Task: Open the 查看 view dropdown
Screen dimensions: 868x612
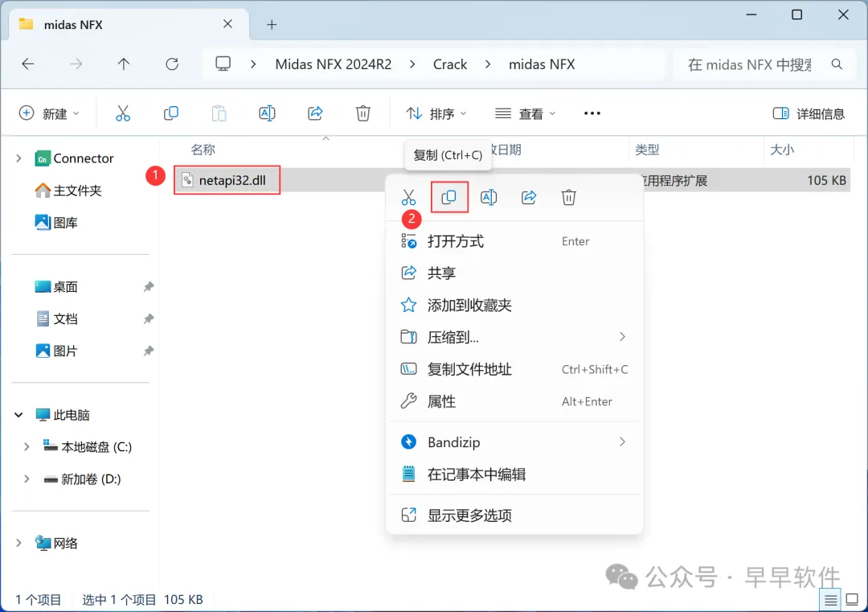Action: (x=526, y=113)
